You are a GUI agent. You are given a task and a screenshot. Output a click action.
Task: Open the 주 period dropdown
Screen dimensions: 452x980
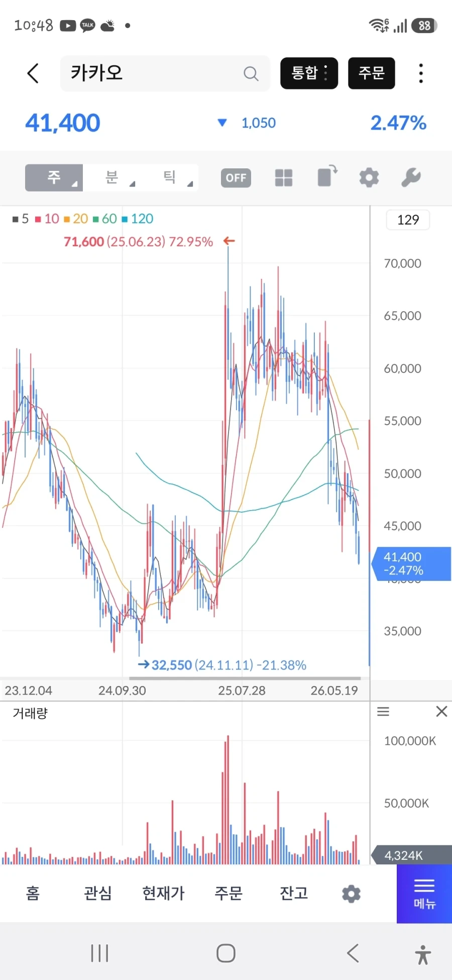[54, 177]
